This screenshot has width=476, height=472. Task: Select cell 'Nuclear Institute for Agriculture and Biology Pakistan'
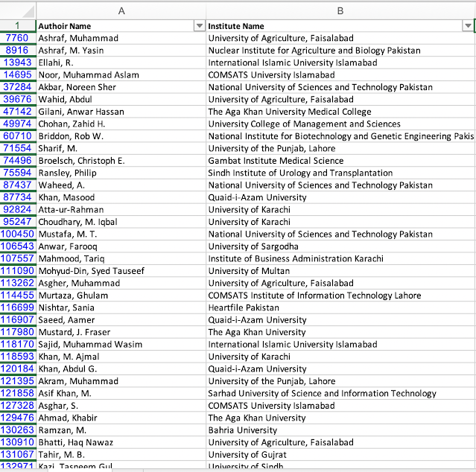340,51
